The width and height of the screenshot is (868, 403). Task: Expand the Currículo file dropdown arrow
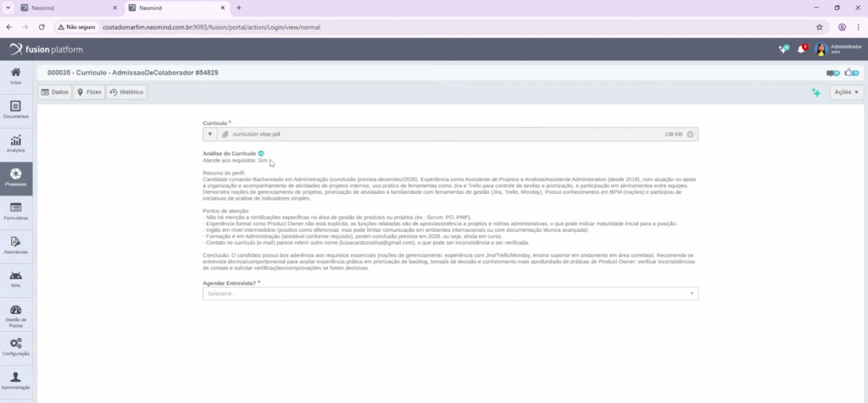210,135
